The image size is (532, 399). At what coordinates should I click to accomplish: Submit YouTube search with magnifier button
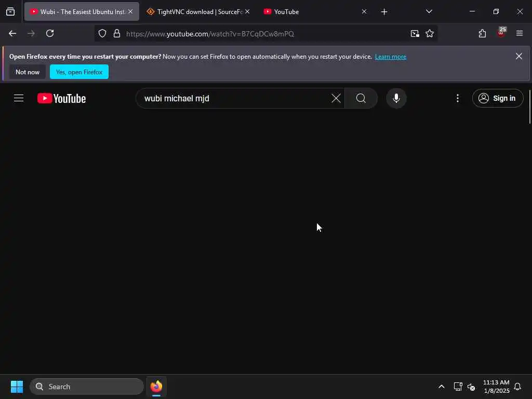tap(361, 98)
